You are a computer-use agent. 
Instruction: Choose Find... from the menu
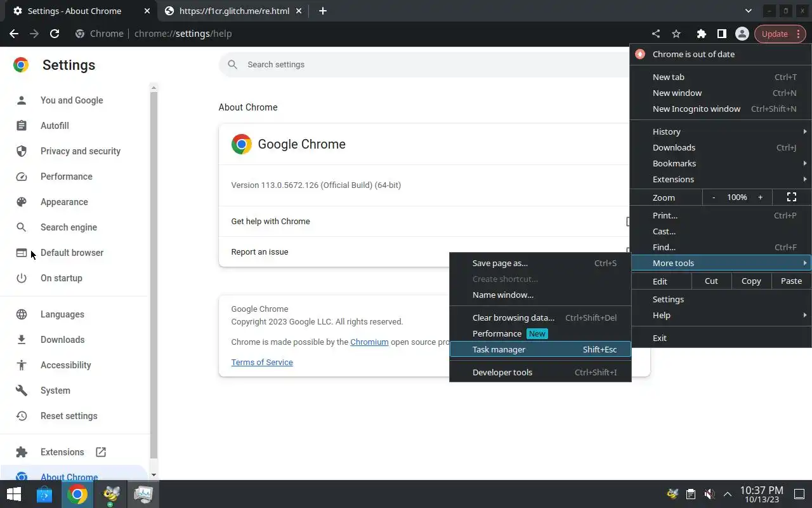(721, 247)
